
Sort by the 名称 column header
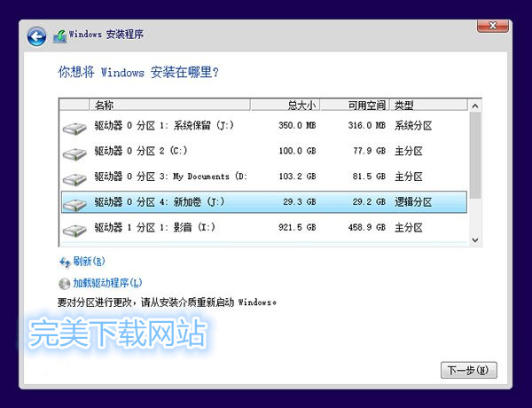pyautogui.click(x=169, y=105)
